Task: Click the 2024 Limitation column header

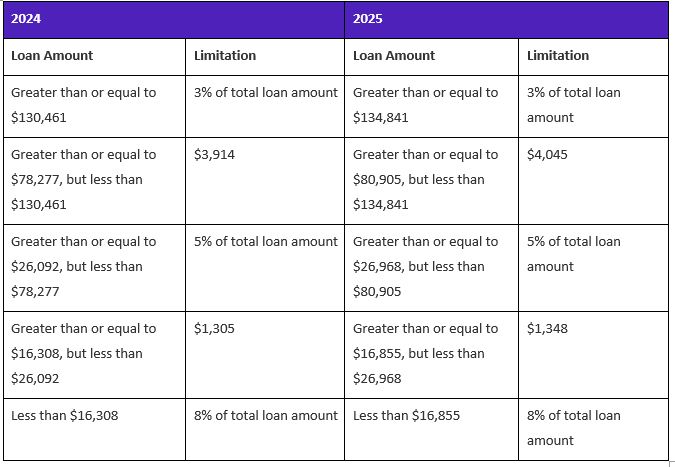Action: tap(265, 57)
